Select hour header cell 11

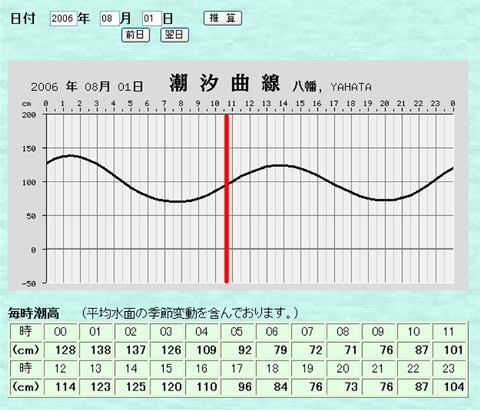click(x=449, y=332)
